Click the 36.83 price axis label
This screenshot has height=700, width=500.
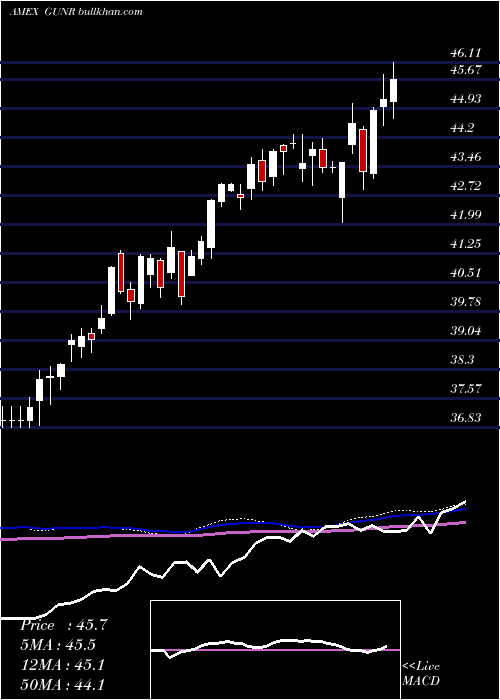(465, 418)
